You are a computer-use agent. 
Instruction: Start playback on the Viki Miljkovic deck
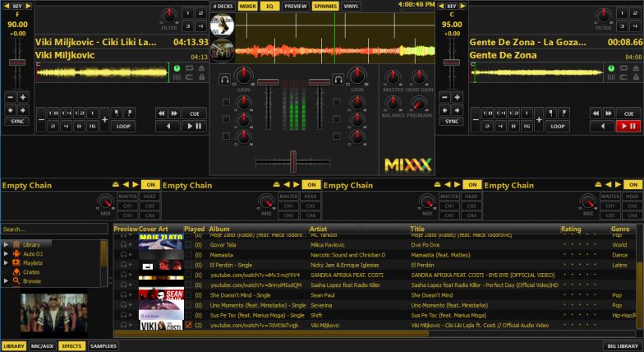coord(194,127)
